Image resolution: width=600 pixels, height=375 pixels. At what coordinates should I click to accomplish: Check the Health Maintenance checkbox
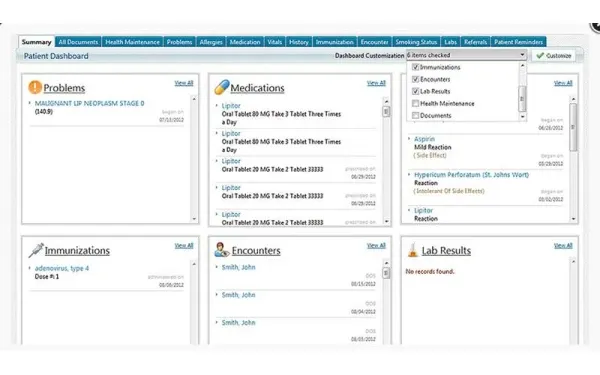click(x=415, y=103)
